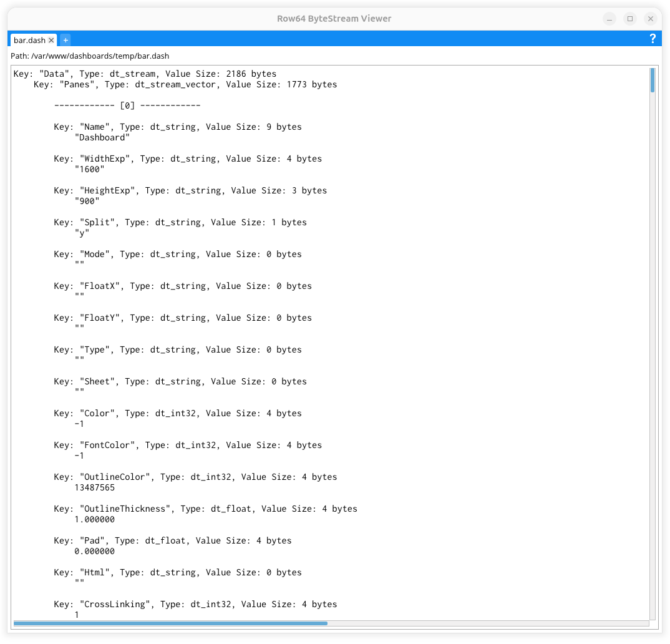Click the Row64 ByteStream Viewer title
This screenshot has width=670, height=644.
(334, 19)
